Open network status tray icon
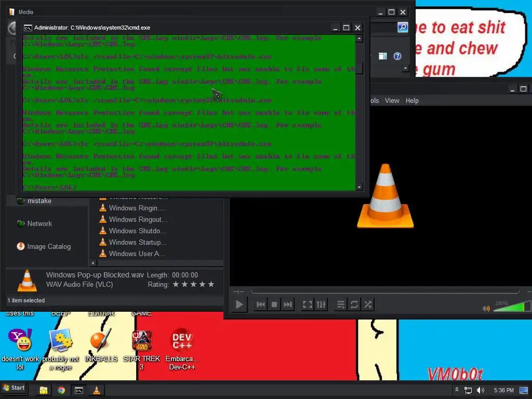Screen dimensions: 532x399 pos(468,390)
